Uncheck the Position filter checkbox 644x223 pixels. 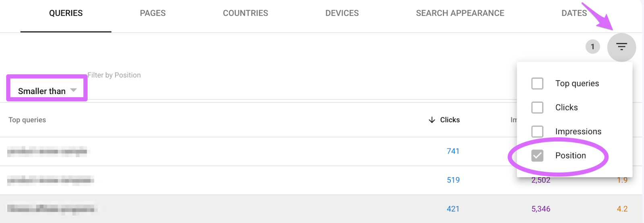[x=537, y=155]
